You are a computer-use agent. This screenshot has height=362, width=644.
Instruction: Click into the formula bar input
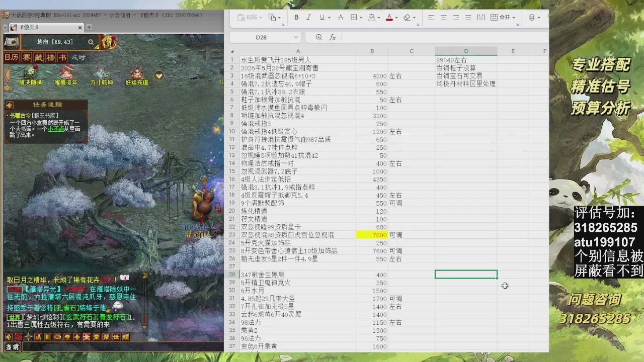tap(445, 37)
